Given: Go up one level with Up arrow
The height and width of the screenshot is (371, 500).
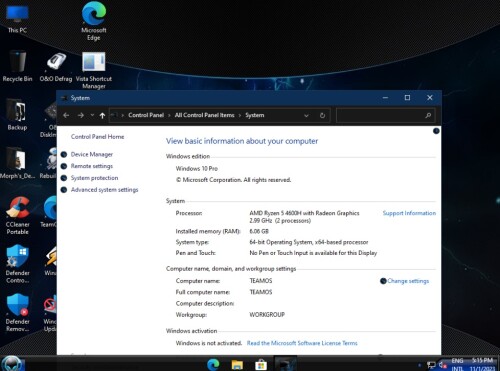Looking at the screenshot, I should (102, 115).
